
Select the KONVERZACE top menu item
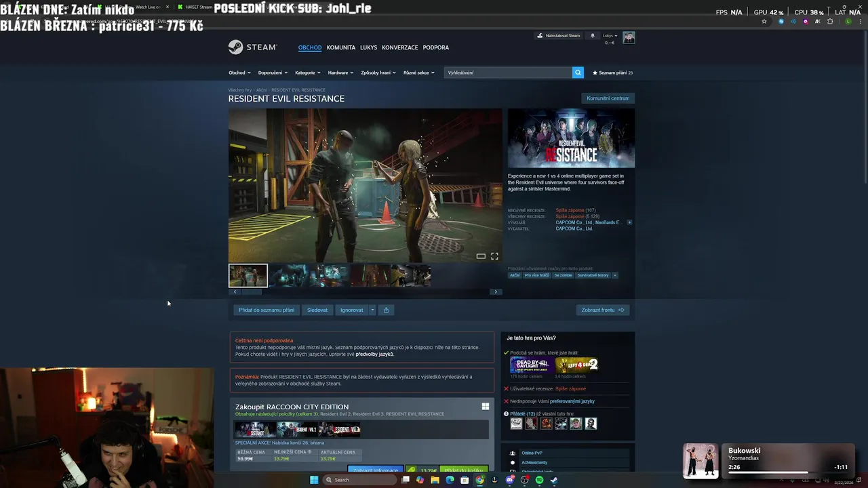click(400, 47)
